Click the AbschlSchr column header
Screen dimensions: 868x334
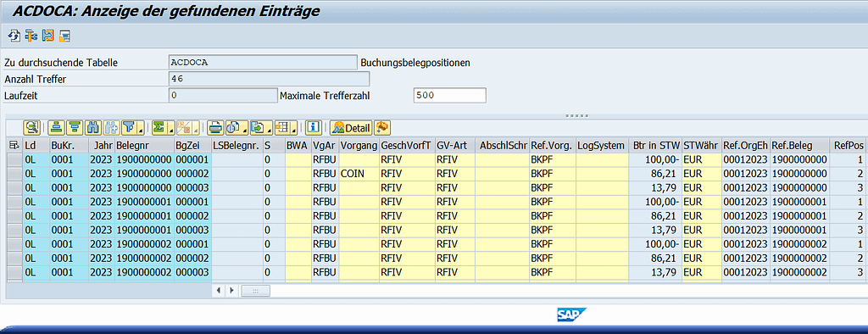tap(503, 145)
